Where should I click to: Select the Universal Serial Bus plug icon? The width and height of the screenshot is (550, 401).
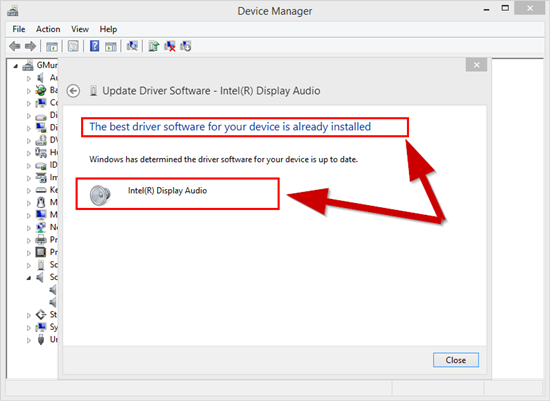(41, 340)
